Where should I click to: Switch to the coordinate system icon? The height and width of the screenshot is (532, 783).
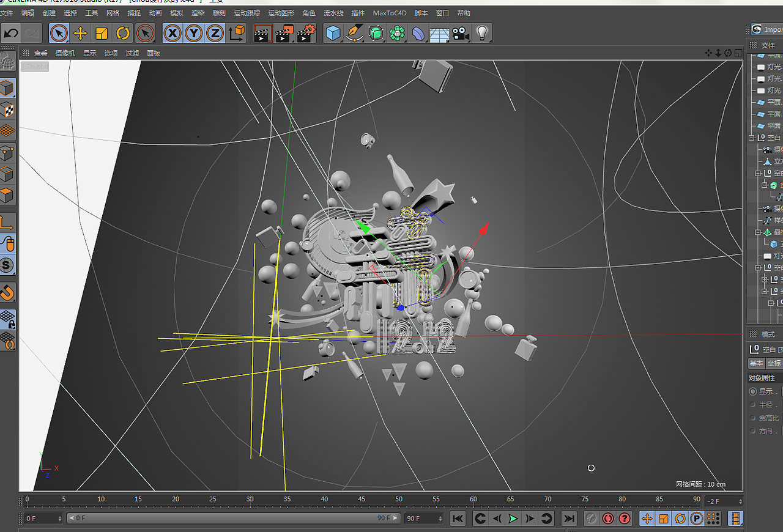(x=237, y=33)
